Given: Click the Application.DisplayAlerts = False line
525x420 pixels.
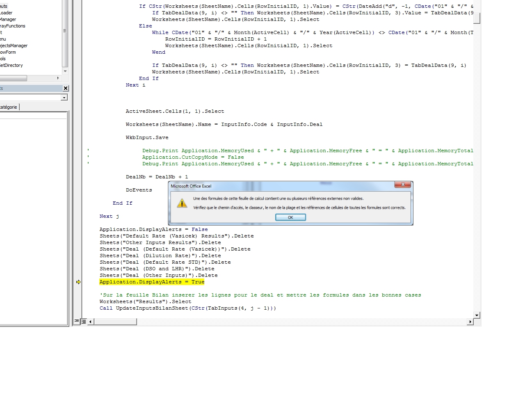Looking at the screenshot, I should (153, 229).
